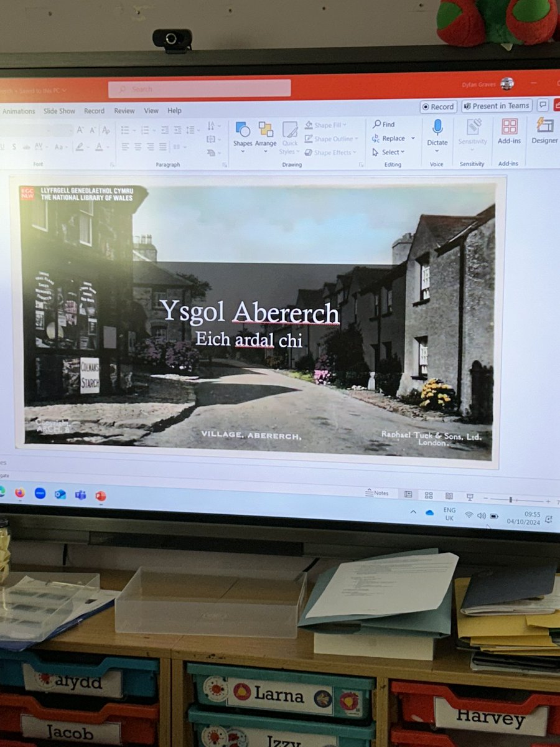Align text to the right
The height and width of the screenshot is (747, 560).
point(151,147)
